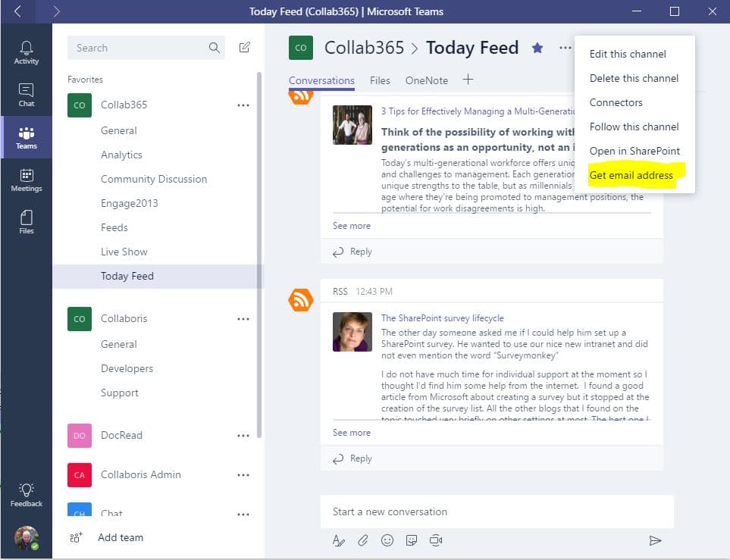Open The SharePoint survey lifecycle link

[442, 318]
